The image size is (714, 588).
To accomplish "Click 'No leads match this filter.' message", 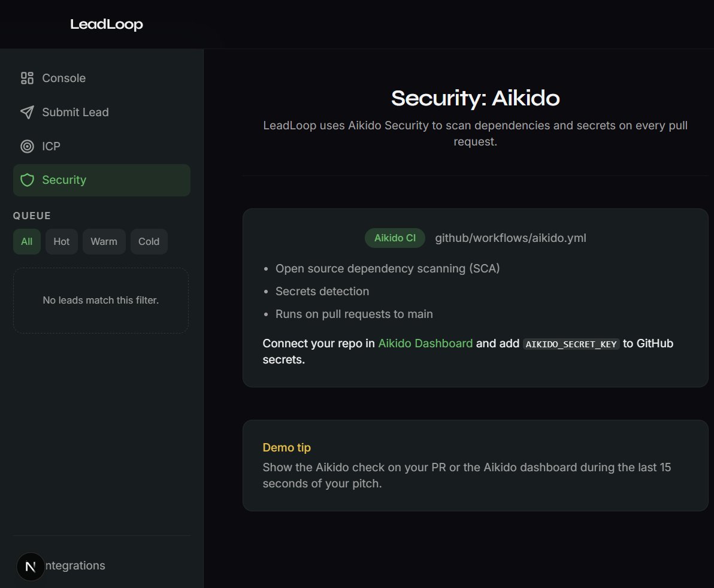I will [101, 301].
